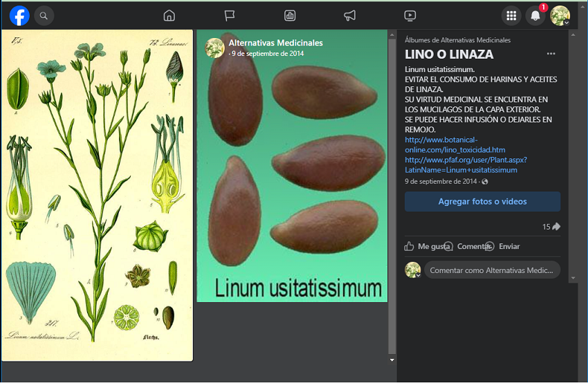This screenshot has width=588, height=383.
Task: Open the Linum usitatissimum seeds photo
Action: click(x=292, y=166)
